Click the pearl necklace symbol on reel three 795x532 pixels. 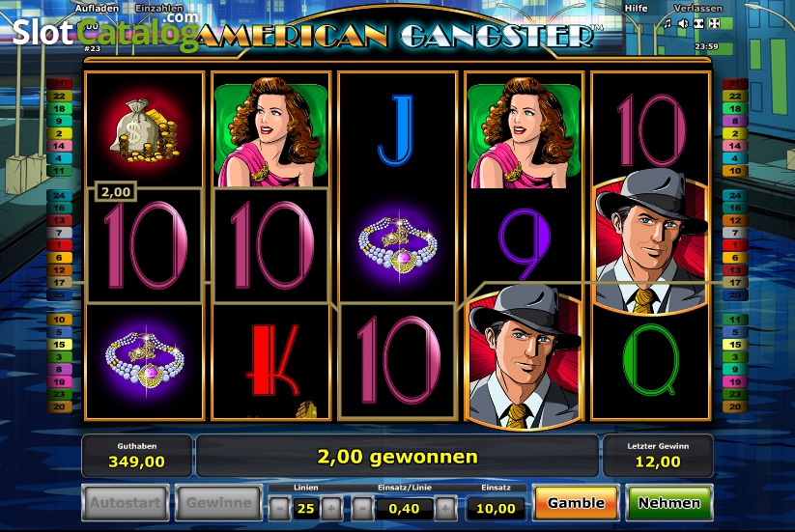(398, 245)
